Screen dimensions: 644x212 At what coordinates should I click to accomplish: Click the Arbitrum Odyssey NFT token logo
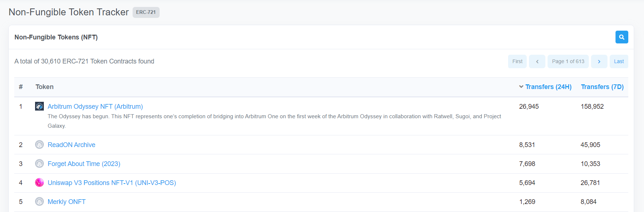39,106
